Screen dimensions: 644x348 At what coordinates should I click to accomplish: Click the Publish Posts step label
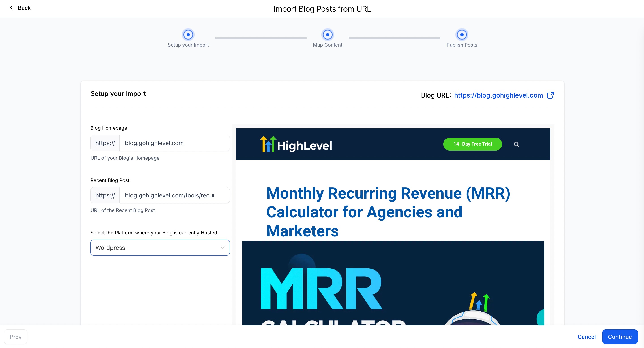462,45
